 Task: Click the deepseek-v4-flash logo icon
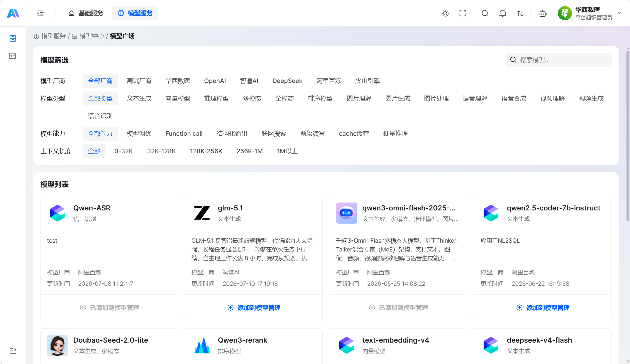point(491,345)
